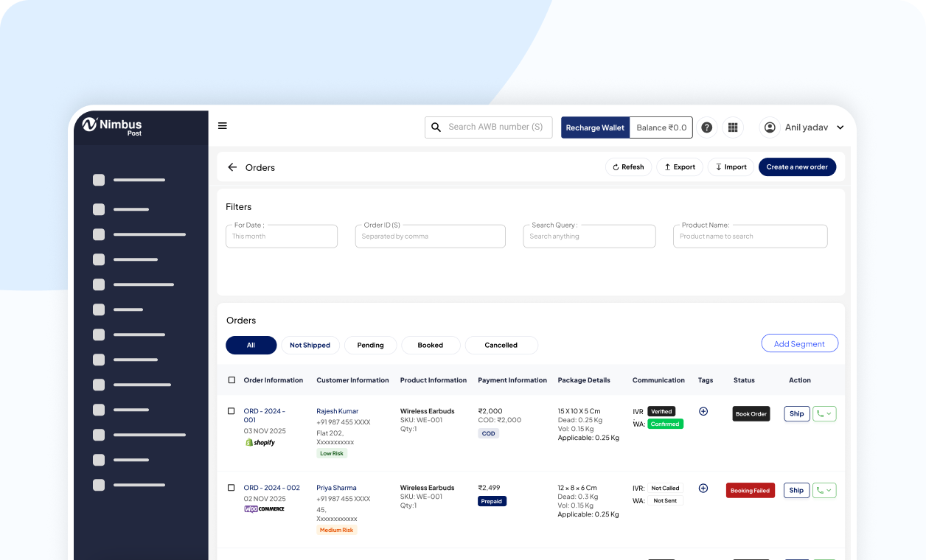Click the search magnifier icon
Image resolution: width=926 pixels, height=560 pixels.
tap(436, 127)
